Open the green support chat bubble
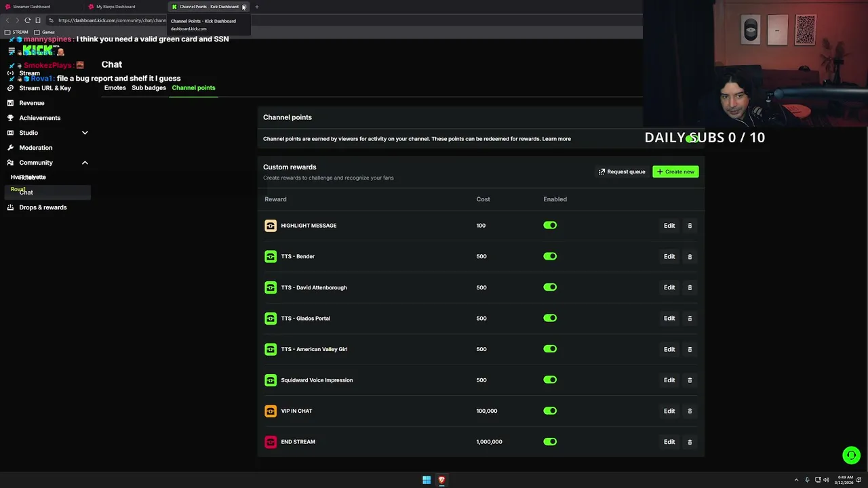Image resolution: width=868 pixels, height=488 pixels. pyautogui.click(x=851, y=455)
